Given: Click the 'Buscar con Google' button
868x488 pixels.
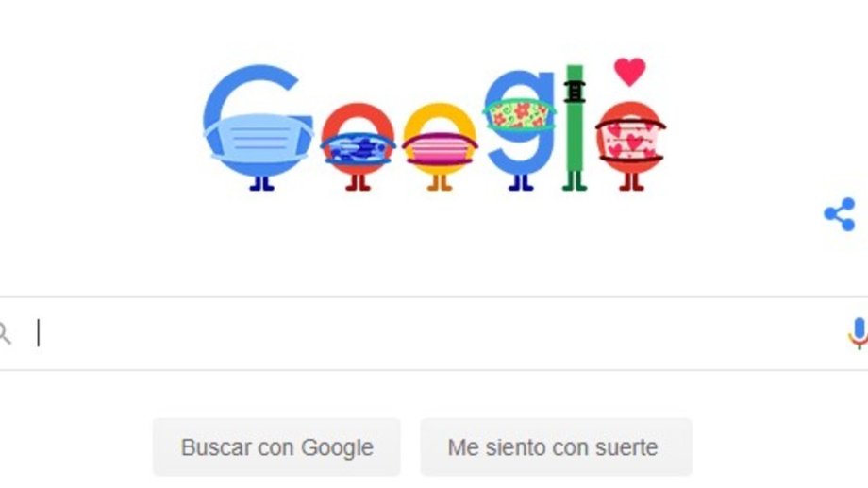Looking at the screenshot, I should [x=276, y=447].
